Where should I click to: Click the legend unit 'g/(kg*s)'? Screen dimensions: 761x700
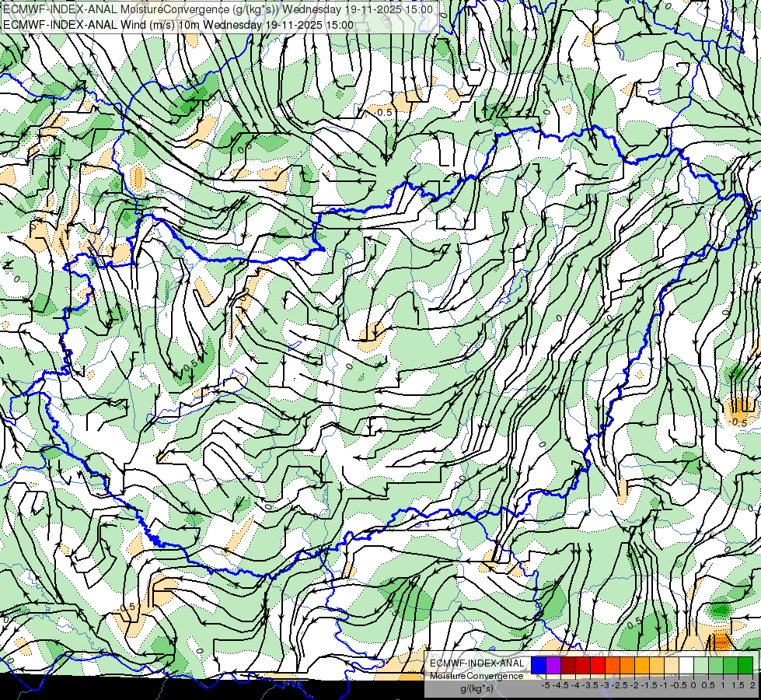(476, 688)
